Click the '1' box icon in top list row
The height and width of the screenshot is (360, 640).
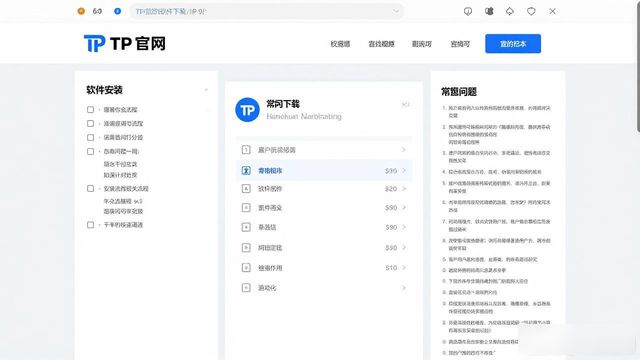point(246,150)
